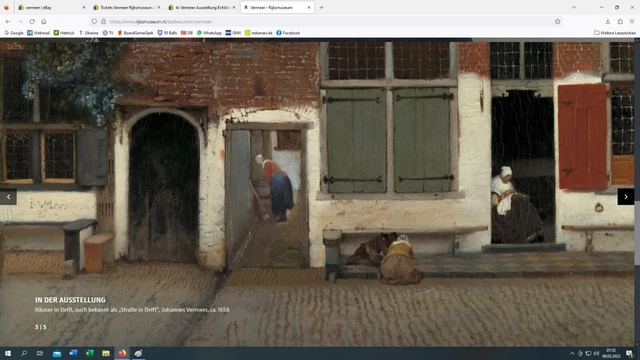Viewport: 640px width, 360px height.
Task: Go to the browser home page
Action: pos(44,22)
